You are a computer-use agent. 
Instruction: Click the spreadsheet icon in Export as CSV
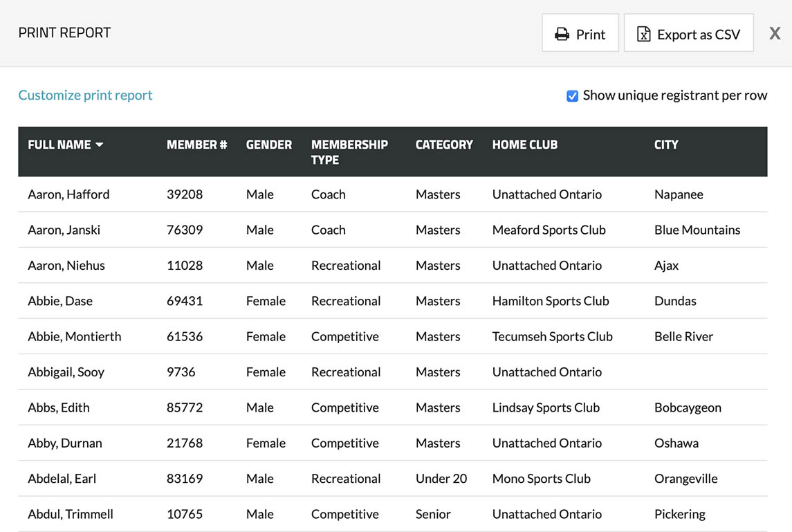(x=643, y=35)
